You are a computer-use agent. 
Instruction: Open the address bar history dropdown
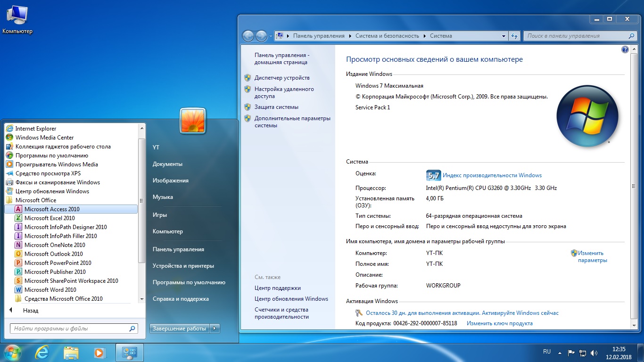coord(504,36)
